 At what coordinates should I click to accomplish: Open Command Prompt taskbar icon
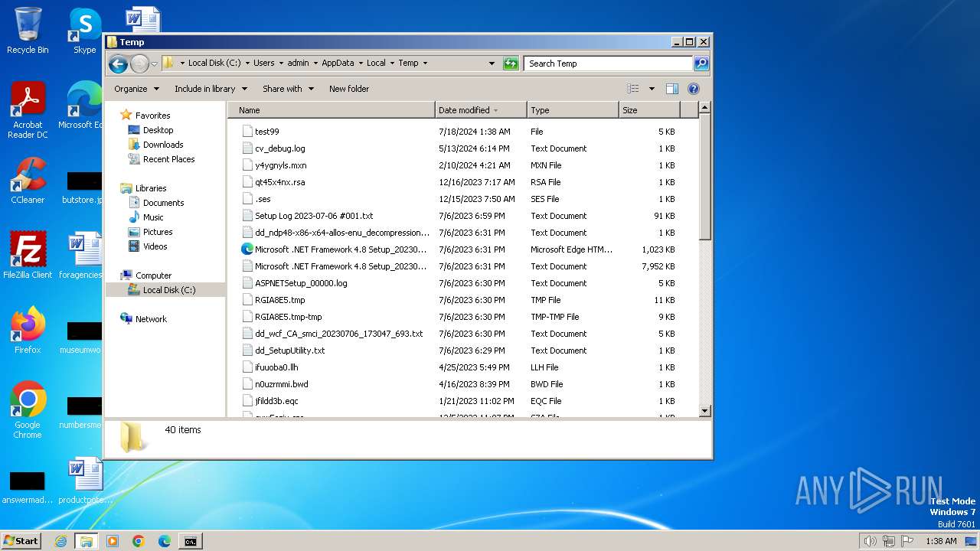(x=190, y=541)
